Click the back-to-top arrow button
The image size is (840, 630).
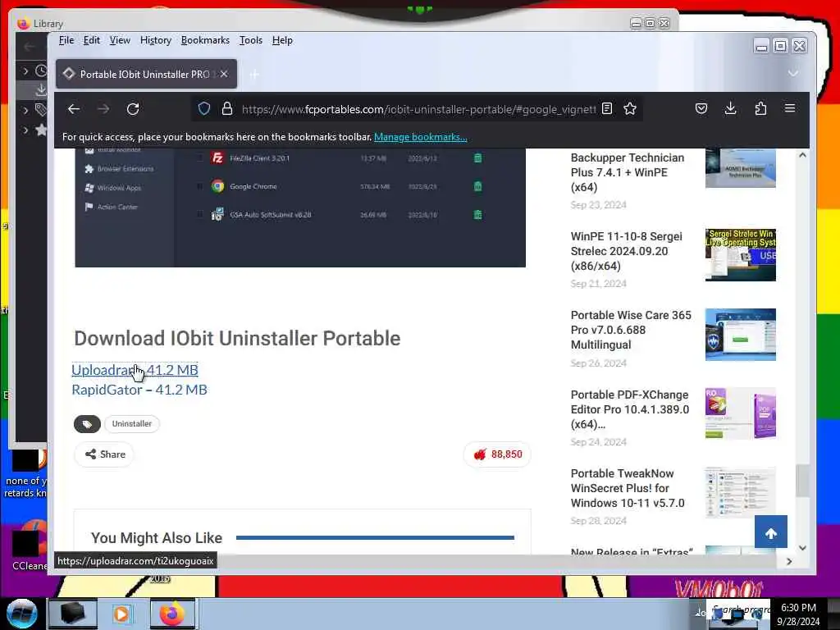click(771, 532)
